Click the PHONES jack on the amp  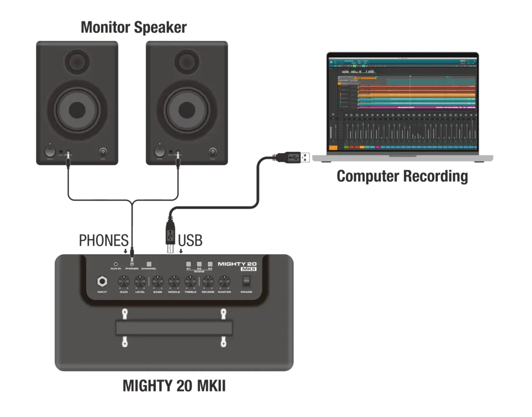[x=132, y=264]
